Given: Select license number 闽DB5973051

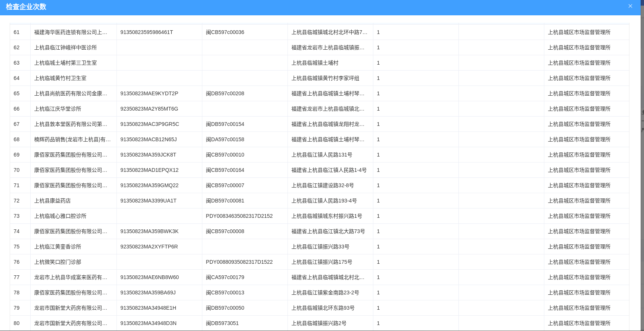Looking at the screenshot, I should [222, 324].
